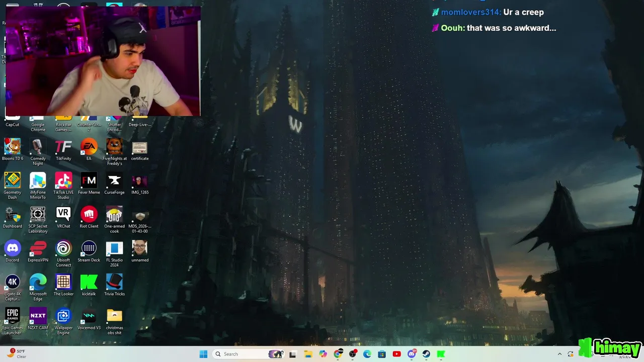This screenshot has width=644, height=362.
Task: Select the Geometry Dash icon
Action: [x=13, y=186]
